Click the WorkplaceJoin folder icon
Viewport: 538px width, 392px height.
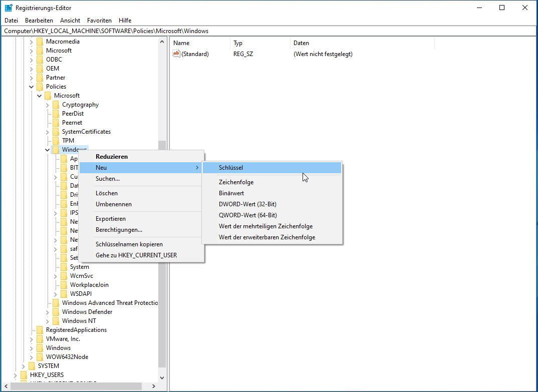point(64,285)
